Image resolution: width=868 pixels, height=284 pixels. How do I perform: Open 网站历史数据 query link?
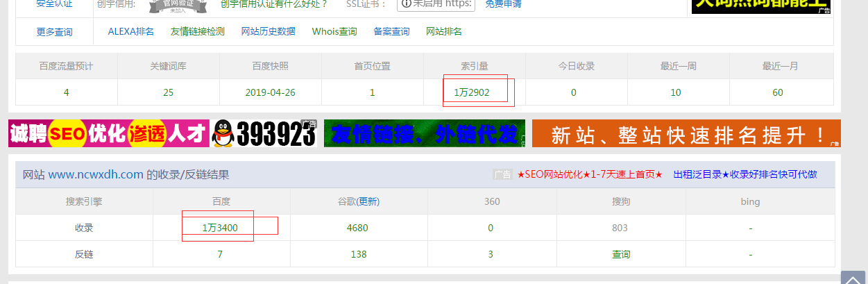click(x=269, y=31)
